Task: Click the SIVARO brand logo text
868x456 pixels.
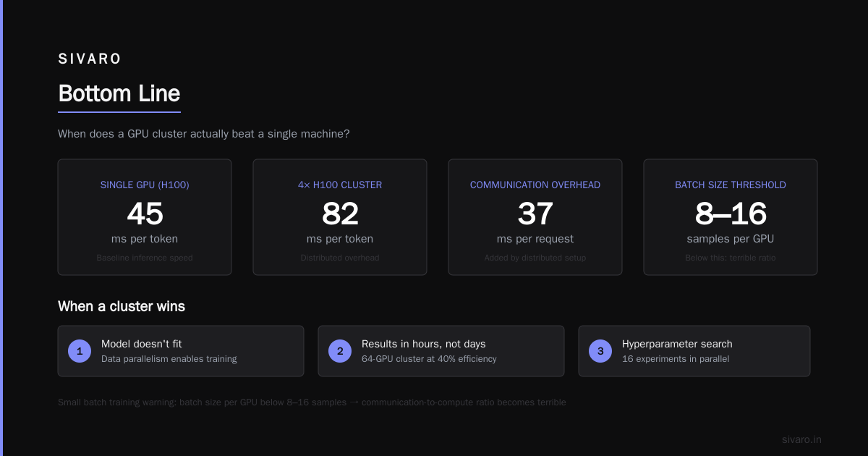Action: coord(90,59)
